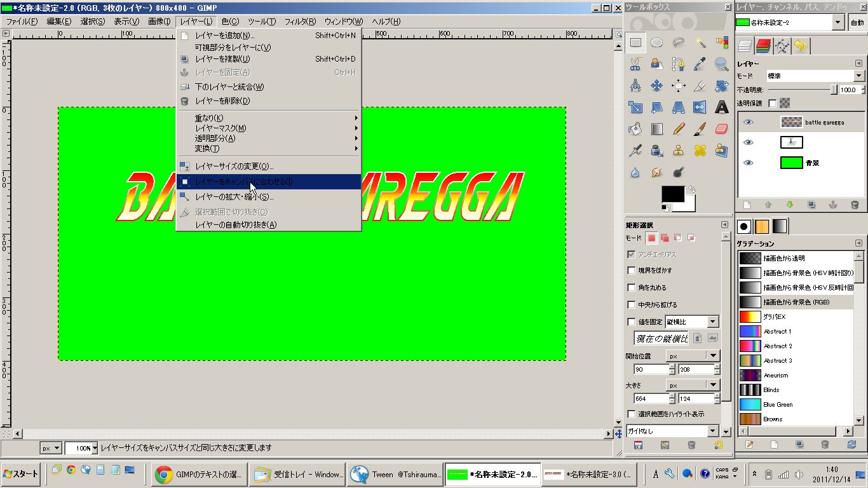Open the 縦横比 fixed-value dropdown

click(692, 322)
